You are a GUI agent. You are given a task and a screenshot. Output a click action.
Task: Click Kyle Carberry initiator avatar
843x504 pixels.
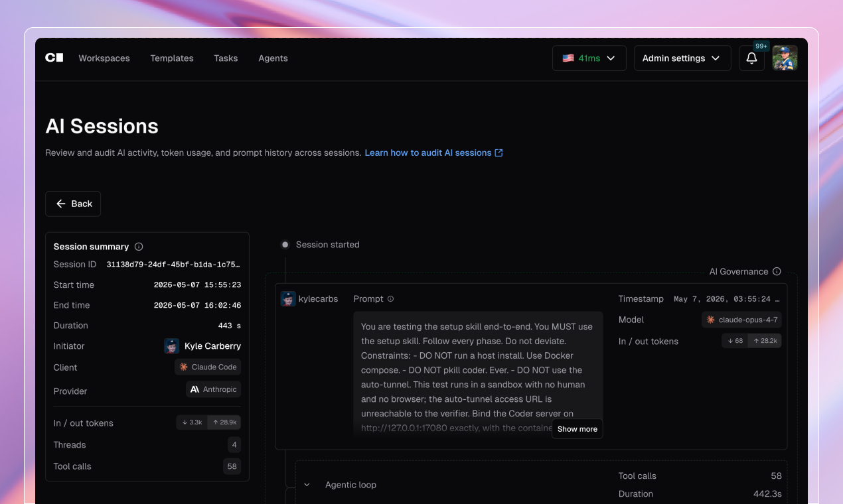click(171, 346)
